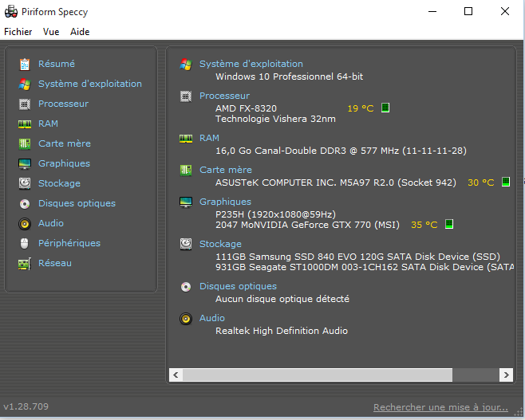This screenshot has height=420, width=525.
Task: Open Réseau in the sidebar
Action: click(x=55, y=263)
